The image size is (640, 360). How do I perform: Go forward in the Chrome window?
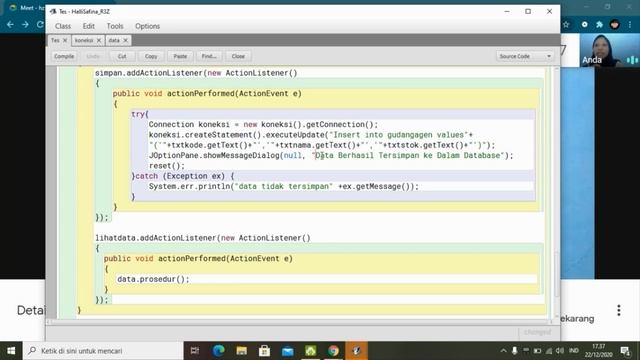point(25,24)
